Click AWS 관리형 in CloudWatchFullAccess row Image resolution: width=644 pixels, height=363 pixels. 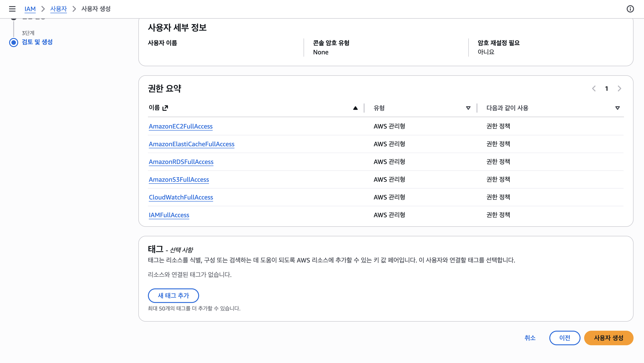(389, 197)
